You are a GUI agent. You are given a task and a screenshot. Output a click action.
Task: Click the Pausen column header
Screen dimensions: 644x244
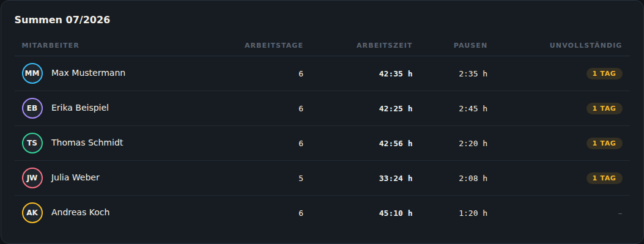470,46
